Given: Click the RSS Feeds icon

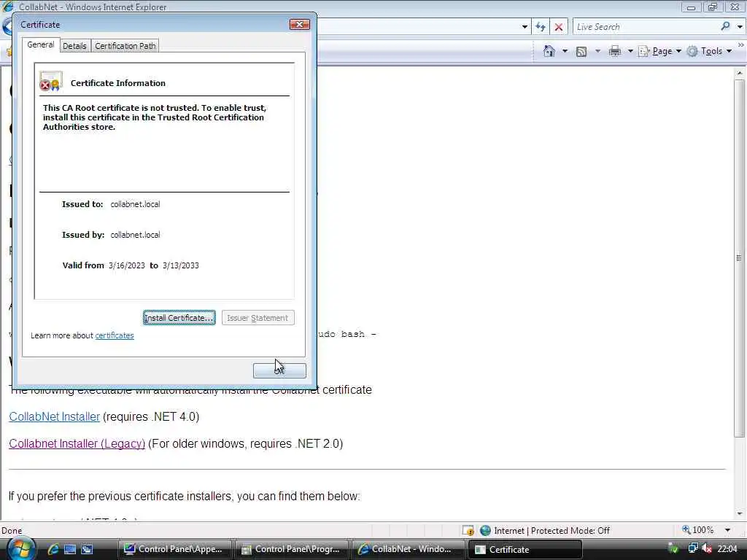Looking at the screenshot, I should click(581, 52).
